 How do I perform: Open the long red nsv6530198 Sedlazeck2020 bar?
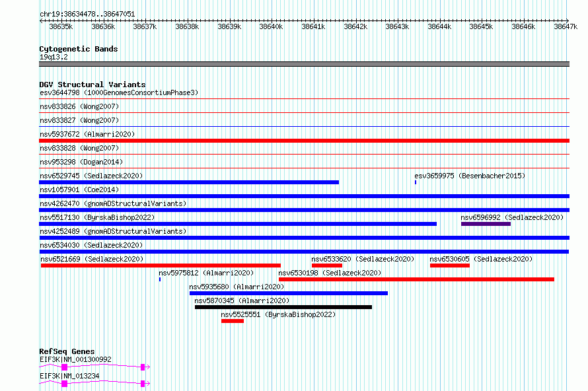click(416, 279)
